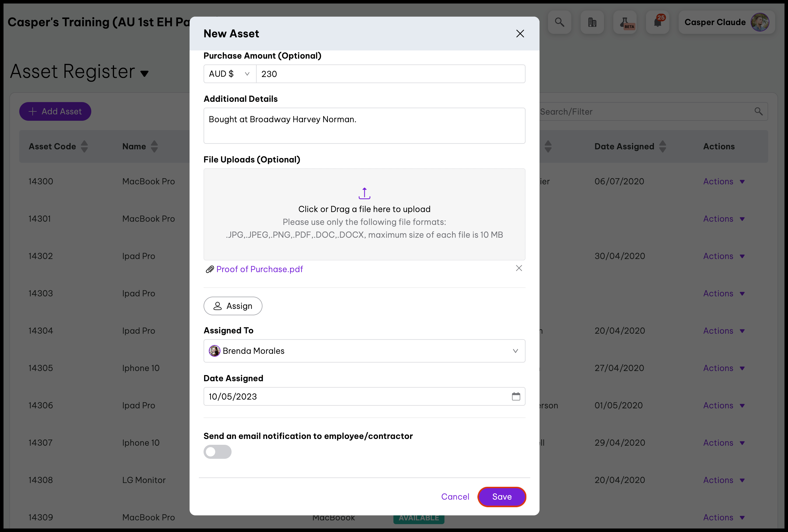
Task: Click the Save button
Action: click(x=502, y=497)
